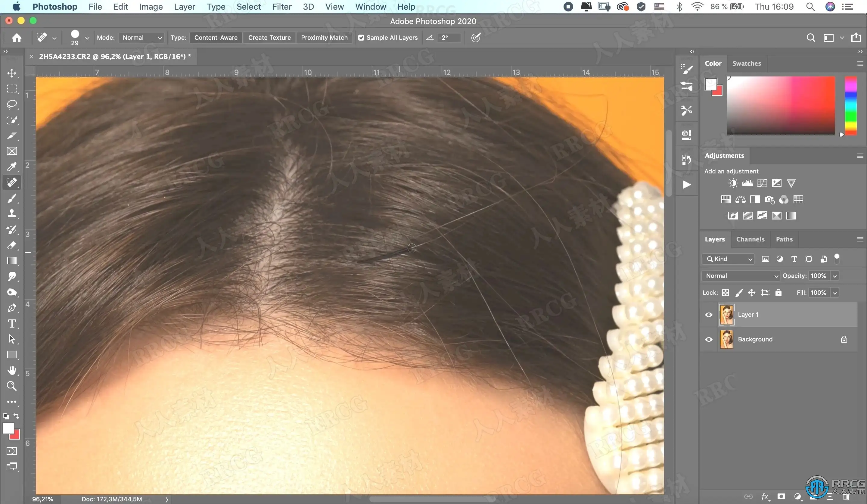Viewport: 867px width, 504px height.
Task: Choose Proximity Match type button
Action: coord(324,38)
